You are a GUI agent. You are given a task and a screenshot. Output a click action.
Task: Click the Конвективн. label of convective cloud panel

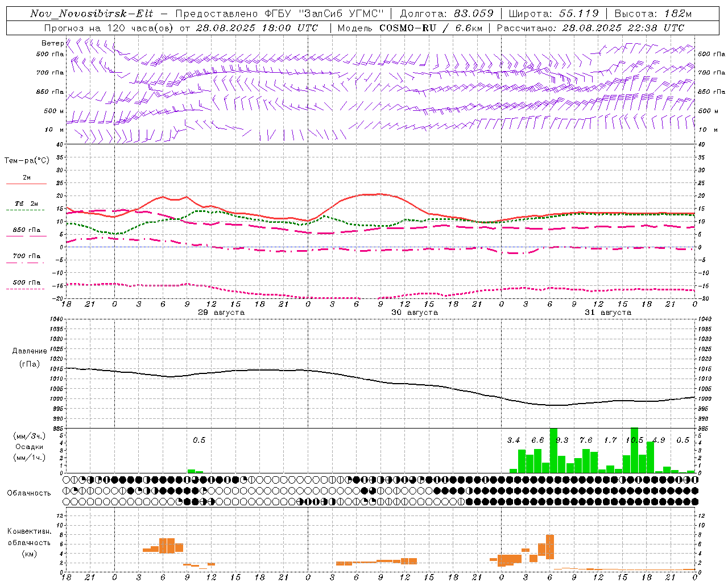(30, 531)
